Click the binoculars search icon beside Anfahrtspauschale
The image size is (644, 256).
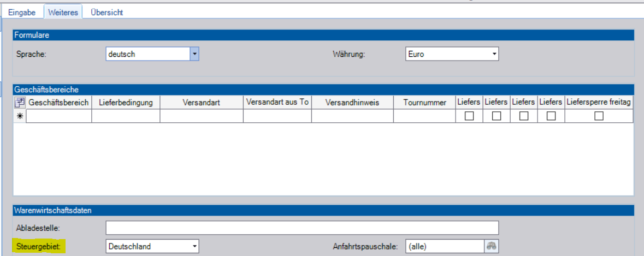(x=492, y=246)
